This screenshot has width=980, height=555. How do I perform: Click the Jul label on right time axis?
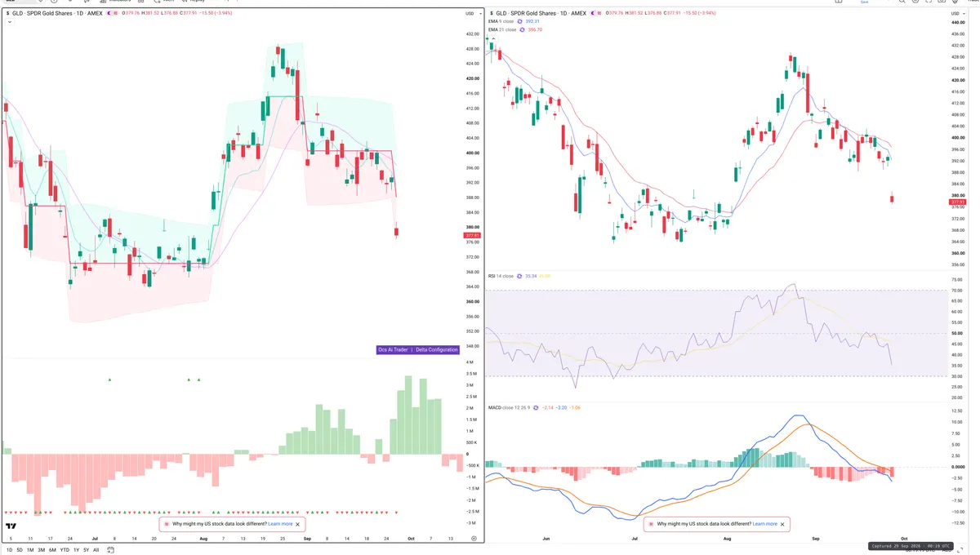click(635, 539)
